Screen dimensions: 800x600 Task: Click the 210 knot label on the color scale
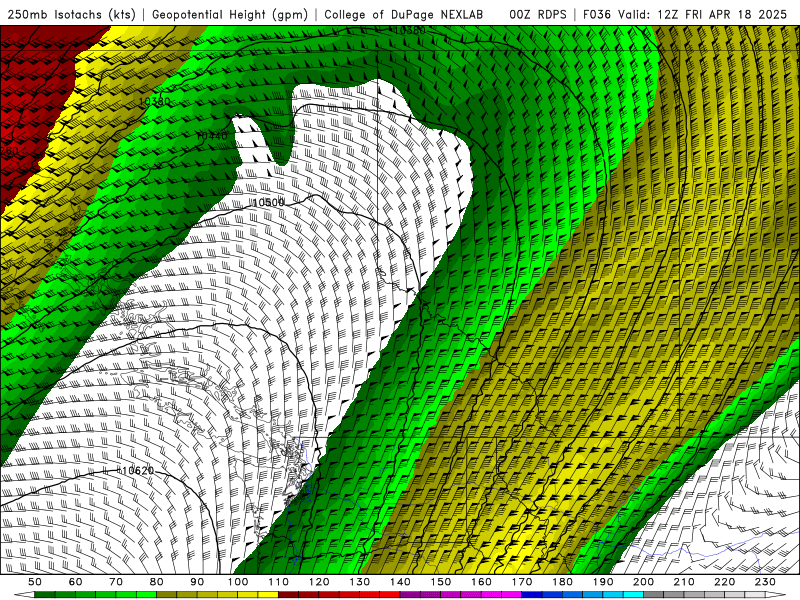pos(684,582)
